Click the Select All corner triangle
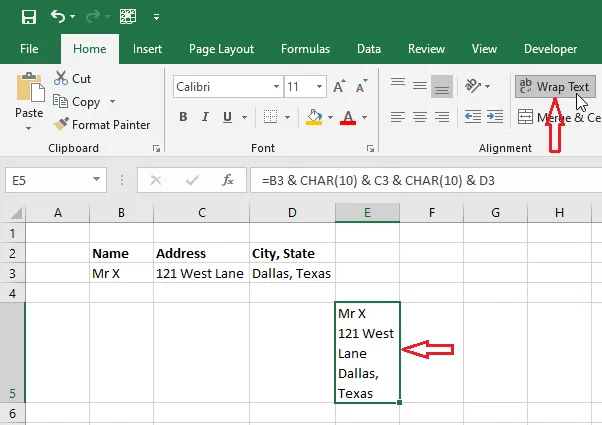 pos(15,212)
